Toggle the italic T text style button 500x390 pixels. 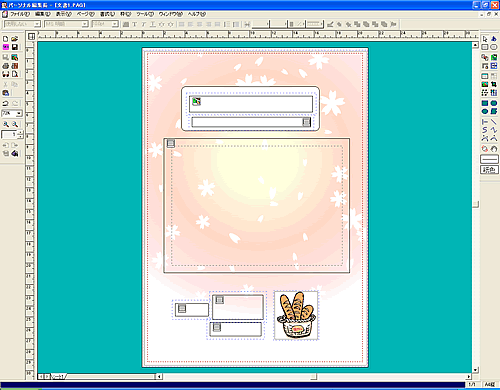(144, 24)
